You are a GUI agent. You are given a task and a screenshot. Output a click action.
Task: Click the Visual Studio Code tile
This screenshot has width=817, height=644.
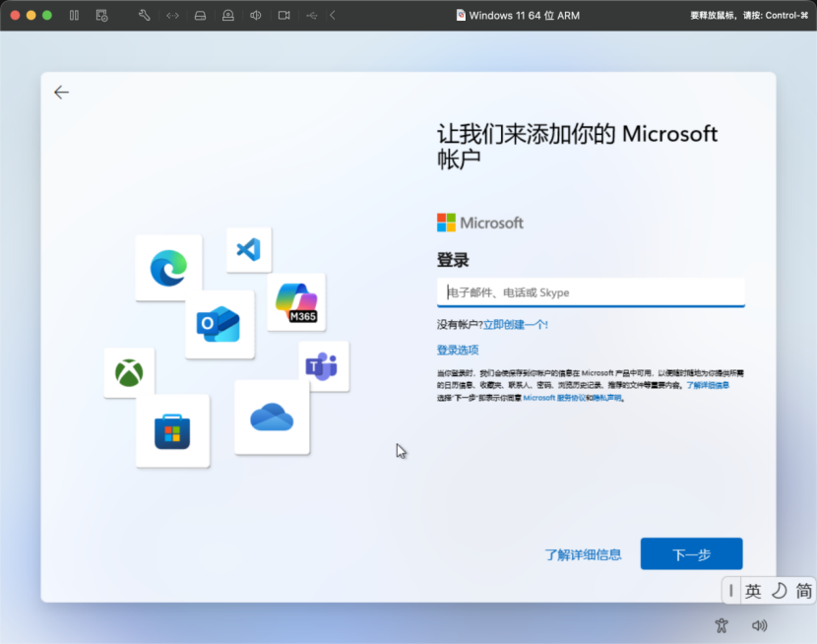pyautogui.click(x=249, y=249)
